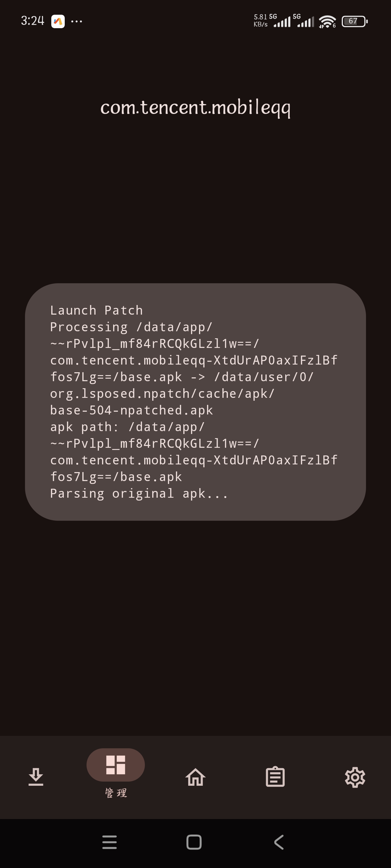
Task: Open the download/install tab icon
Action: click(x=36, y=777)
